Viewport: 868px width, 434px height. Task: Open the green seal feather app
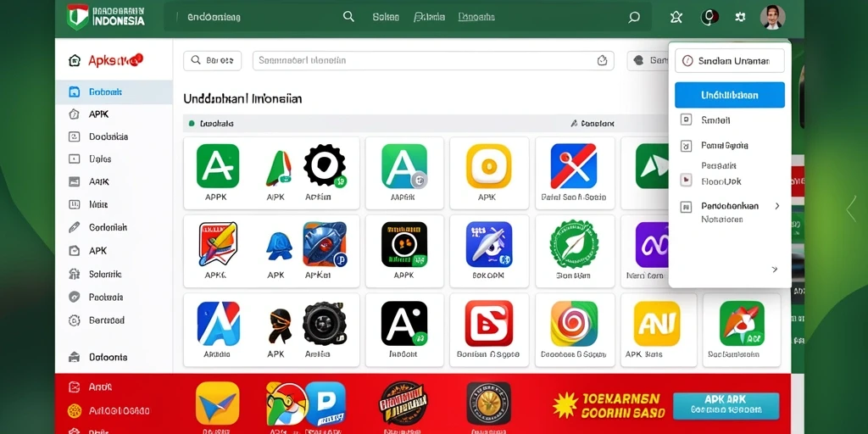tap(574, 243)
